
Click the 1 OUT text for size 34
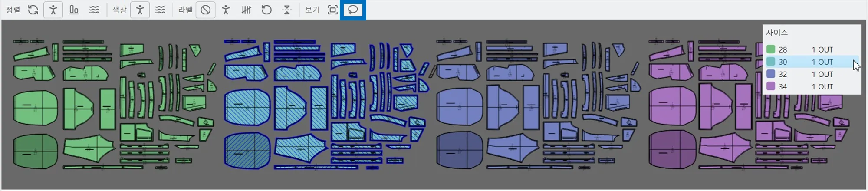point(822,86)
